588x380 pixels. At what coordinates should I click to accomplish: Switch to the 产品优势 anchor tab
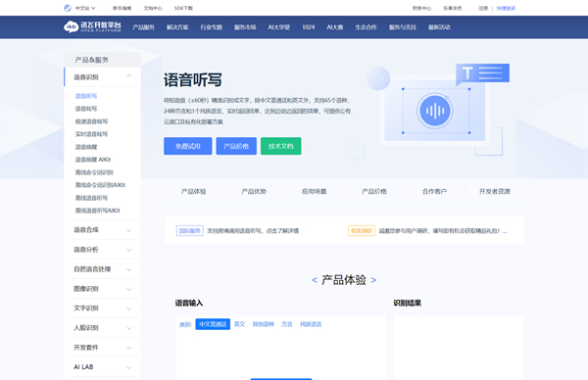(x=254, y=192)
